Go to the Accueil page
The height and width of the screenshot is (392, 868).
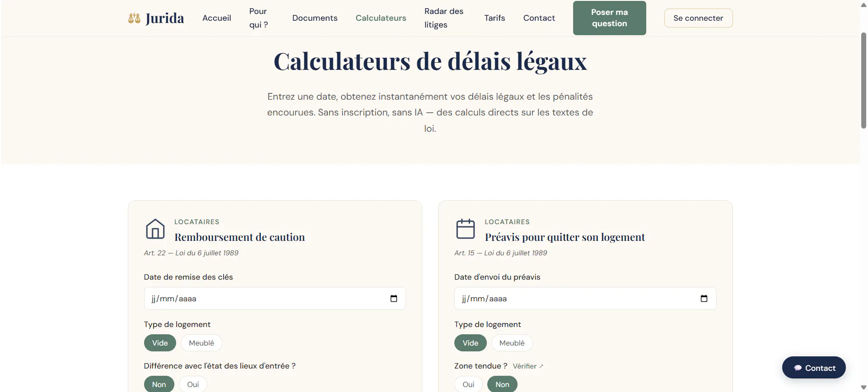click(217, 18)
